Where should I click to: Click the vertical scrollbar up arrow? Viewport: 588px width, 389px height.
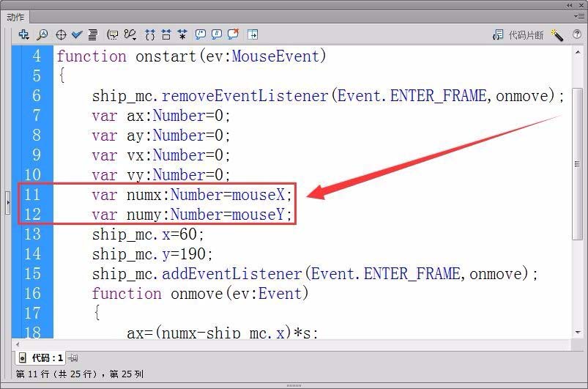pos(578,53)
